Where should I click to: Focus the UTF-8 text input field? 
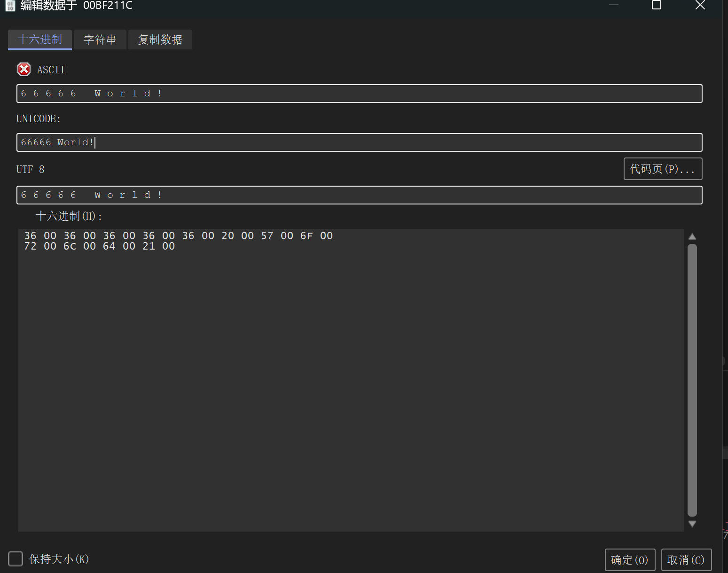(359, 195)
